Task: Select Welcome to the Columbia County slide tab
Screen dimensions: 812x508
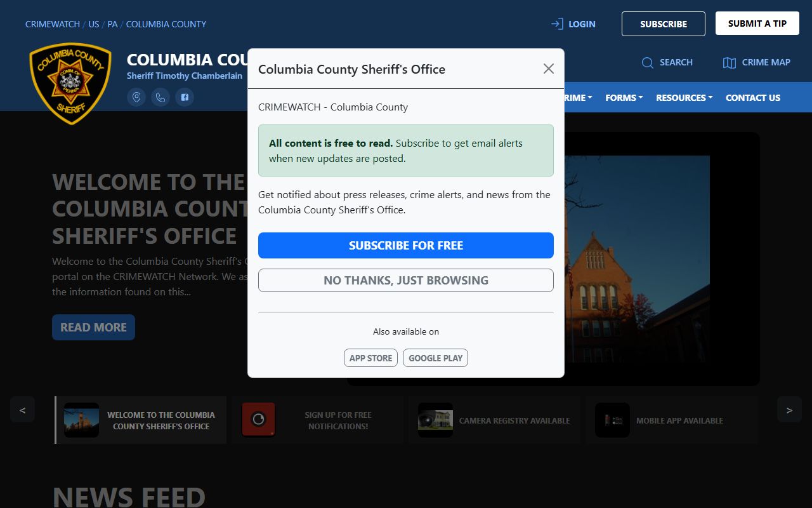Action: click(x=141, y=420)
